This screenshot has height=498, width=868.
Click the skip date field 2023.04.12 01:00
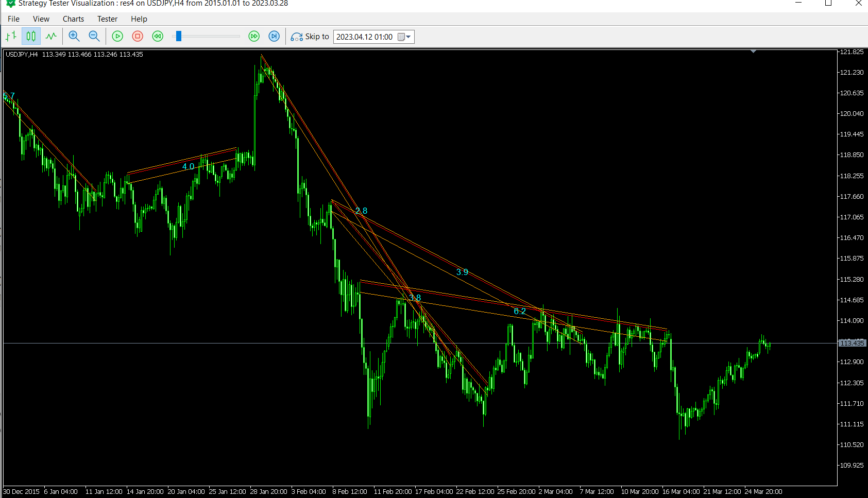pyautogui.click(x=365, y=37)
